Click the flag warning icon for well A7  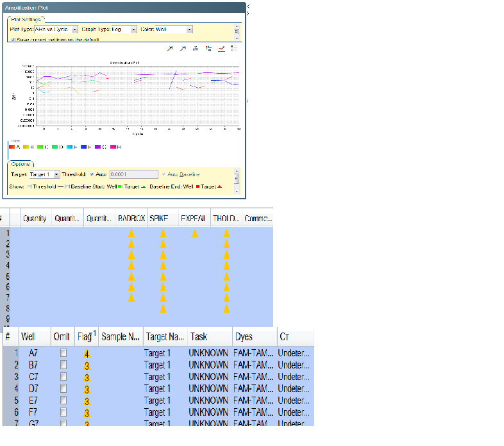(86, 353)
